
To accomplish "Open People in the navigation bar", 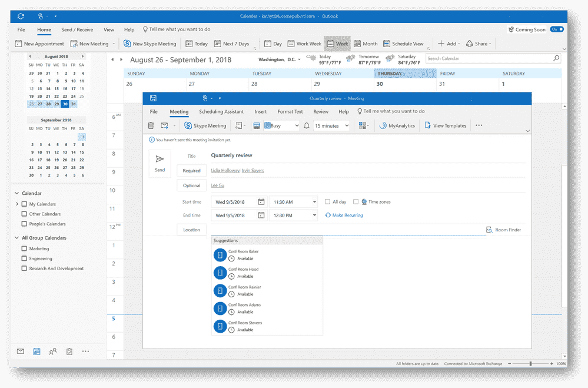I will pyautogui.click(x=53, y=351).
